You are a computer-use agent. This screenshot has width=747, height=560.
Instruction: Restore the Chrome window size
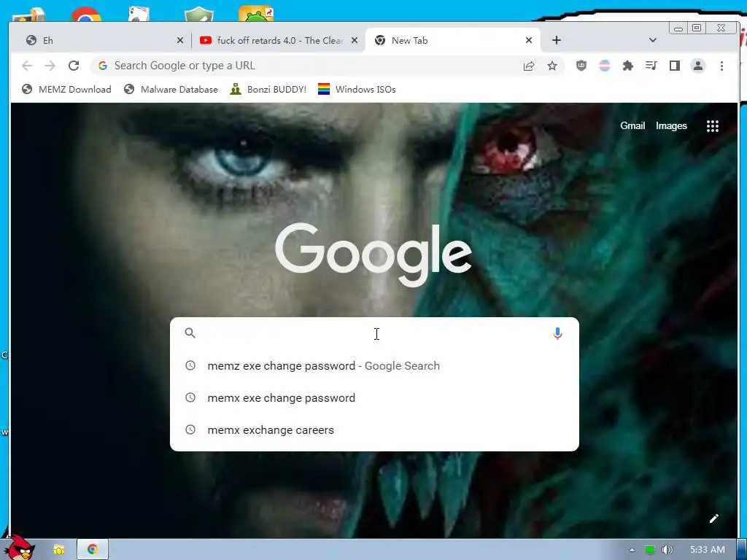(x=697, y=28)
